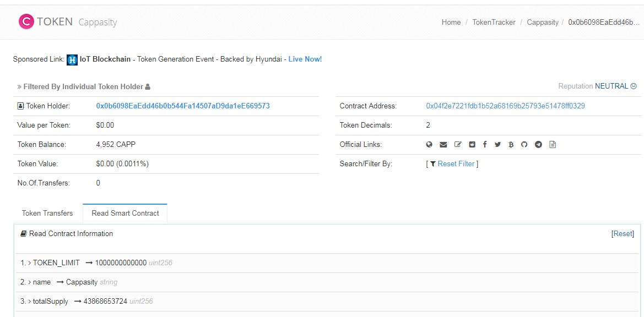Click the truncated 0x0b6098EaEdd46b breadcrumb text

[604, 23]
